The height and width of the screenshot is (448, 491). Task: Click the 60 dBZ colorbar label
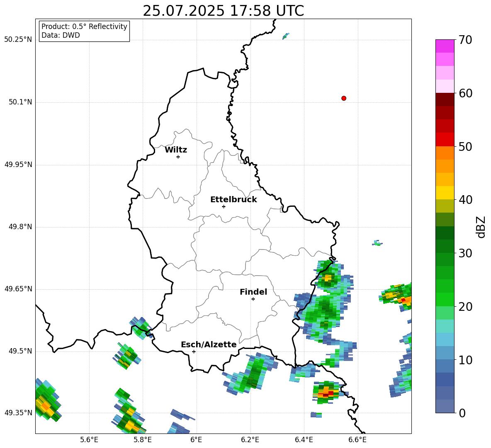(465, 93)
